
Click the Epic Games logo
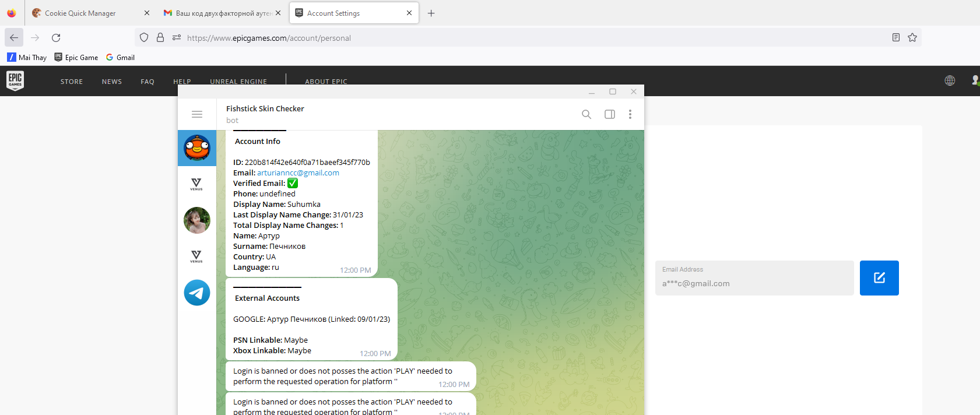(x=15, y=80)
